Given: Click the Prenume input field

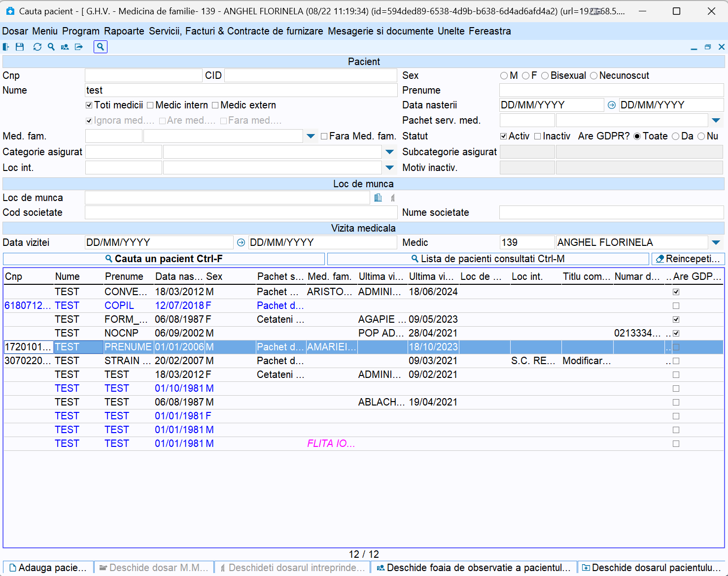Looking at the screenshot, I should click(611, 90).
